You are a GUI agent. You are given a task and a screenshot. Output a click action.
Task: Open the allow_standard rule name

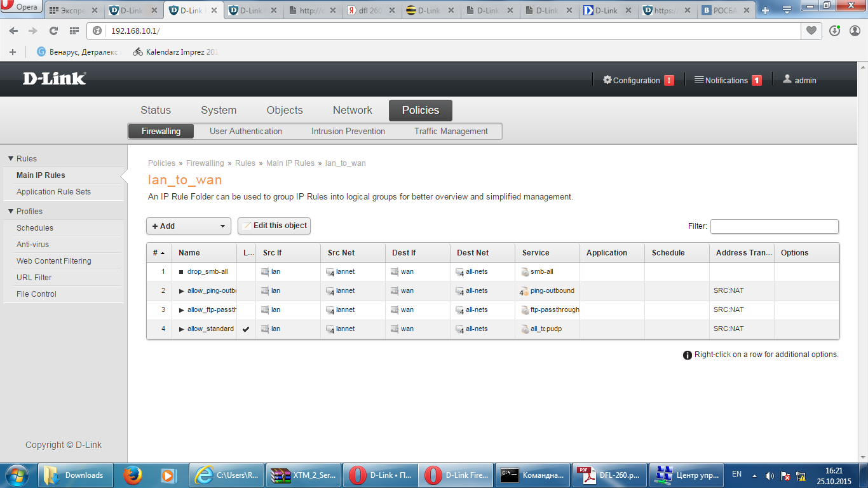point(210,329)
